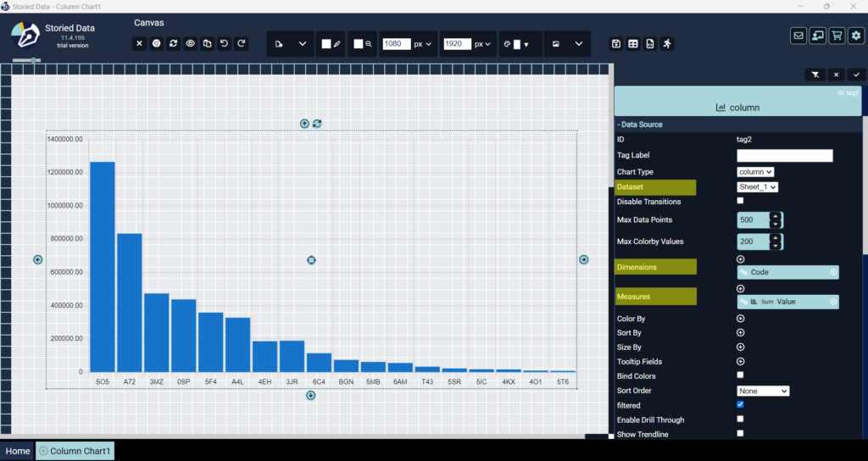
Task: Enable the Disable Transitions checkbox
Action: click(740, 201)
